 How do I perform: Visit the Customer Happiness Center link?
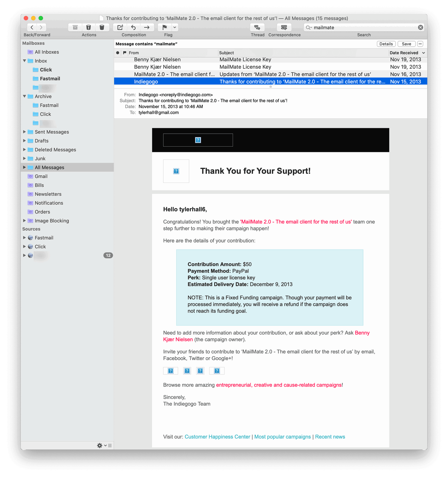coord(217,437)
